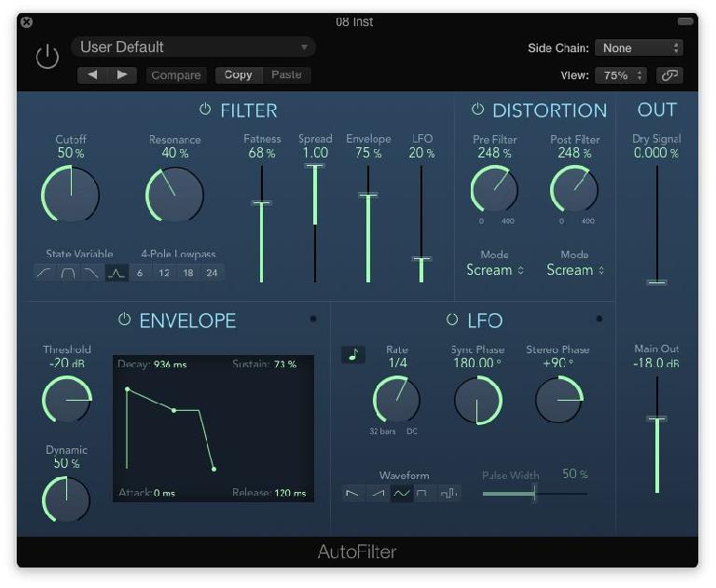Select the highpass filter shape icon
Viewport: 716px width, 588px height.
[45, 273]
